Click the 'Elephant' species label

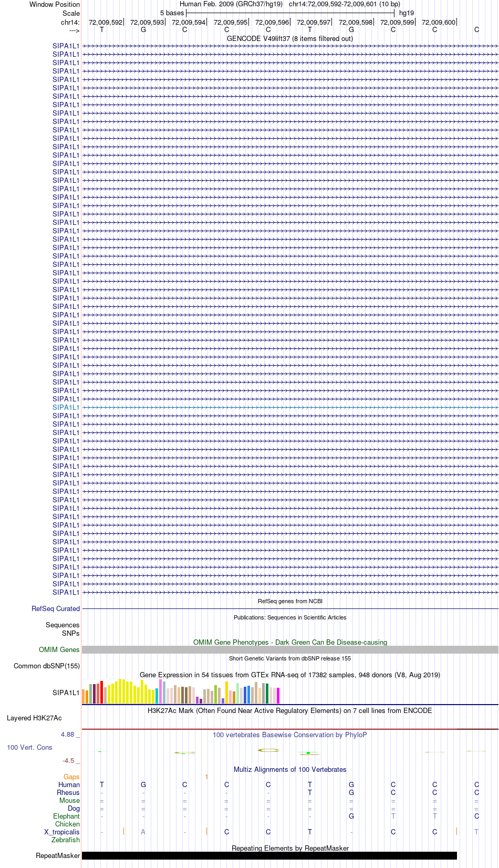(x=66, y=816)
